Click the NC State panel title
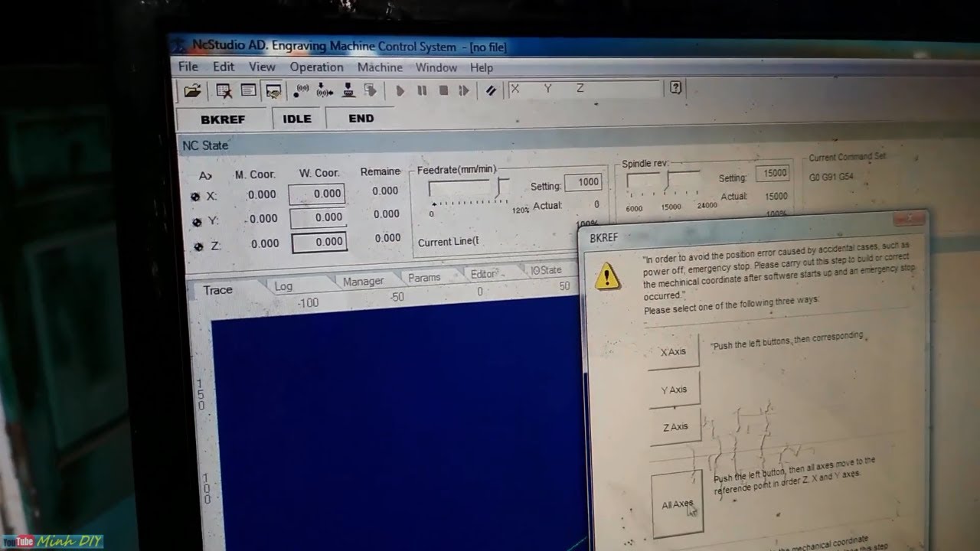This screenshot has width=980, height=551. click(205, 145)
